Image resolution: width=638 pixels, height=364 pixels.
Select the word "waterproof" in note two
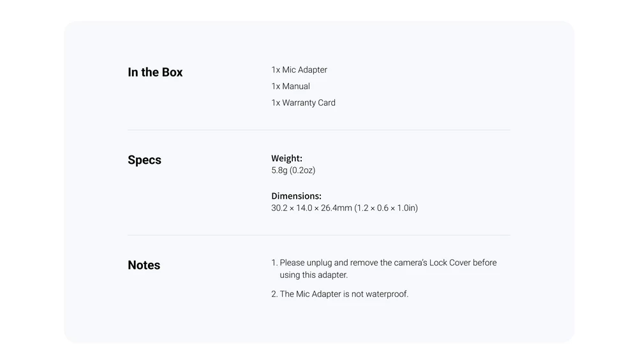[386, 295]
